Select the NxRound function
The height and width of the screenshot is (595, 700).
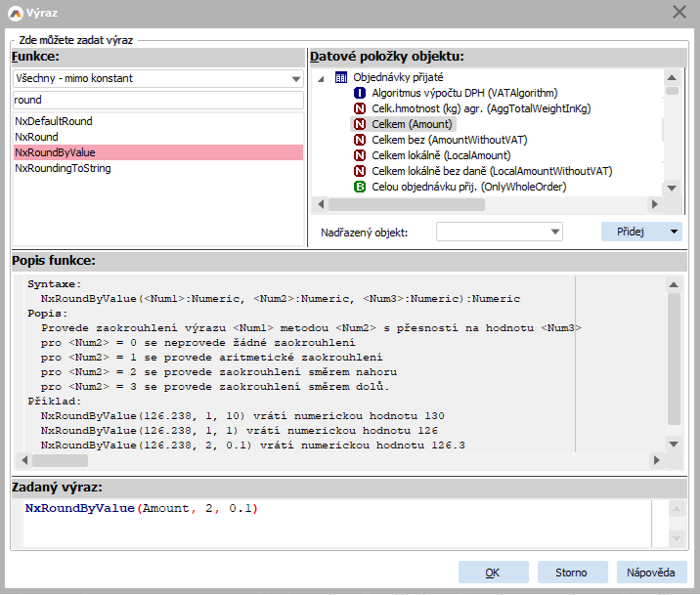(x=36, y=137)
